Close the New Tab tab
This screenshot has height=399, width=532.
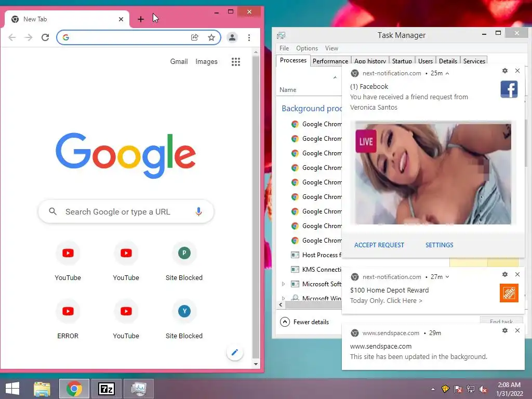[121, 19]
